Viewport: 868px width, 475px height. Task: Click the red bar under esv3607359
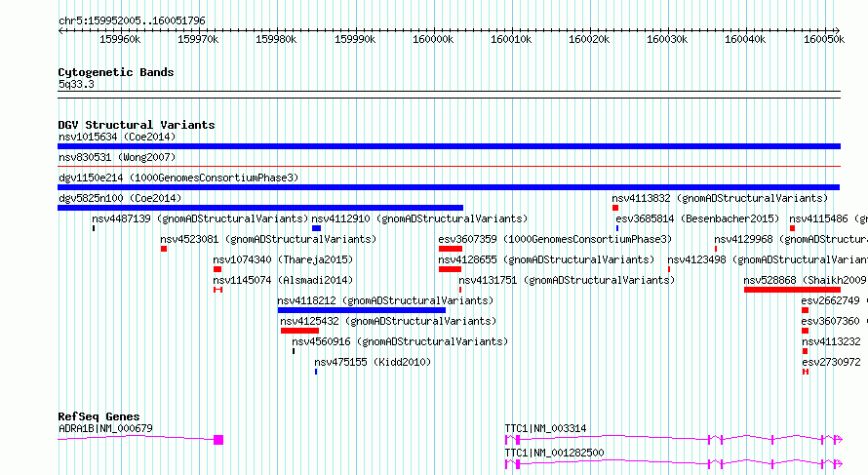[x=450, y=249]
